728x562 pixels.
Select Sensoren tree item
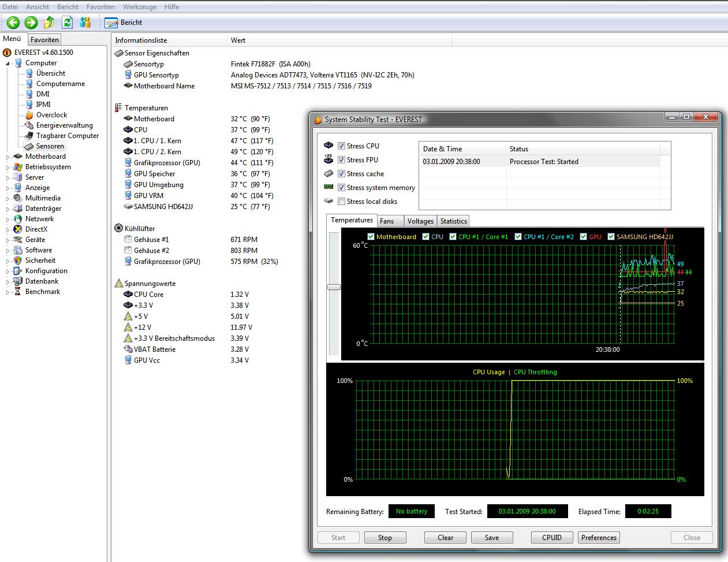(x=50, y=146)
